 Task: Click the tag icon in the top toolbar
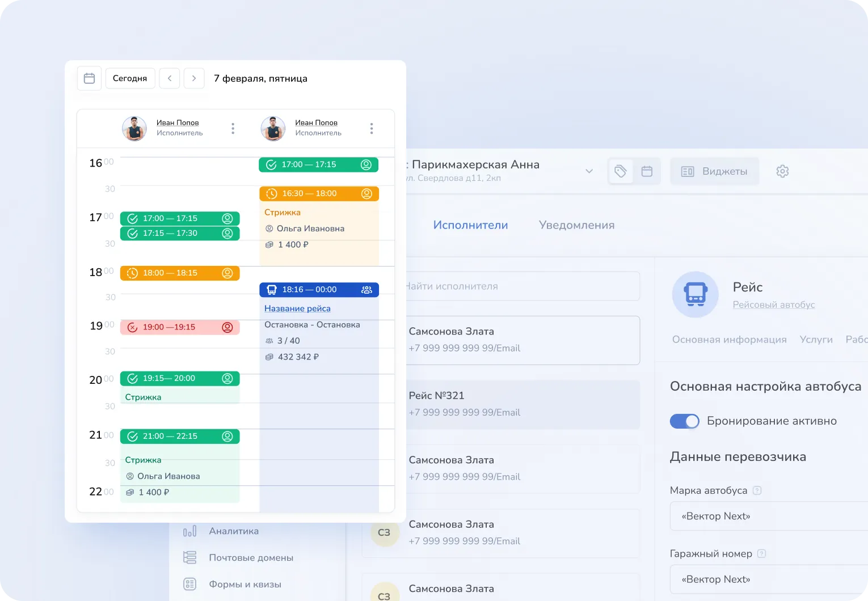[620, 171]
